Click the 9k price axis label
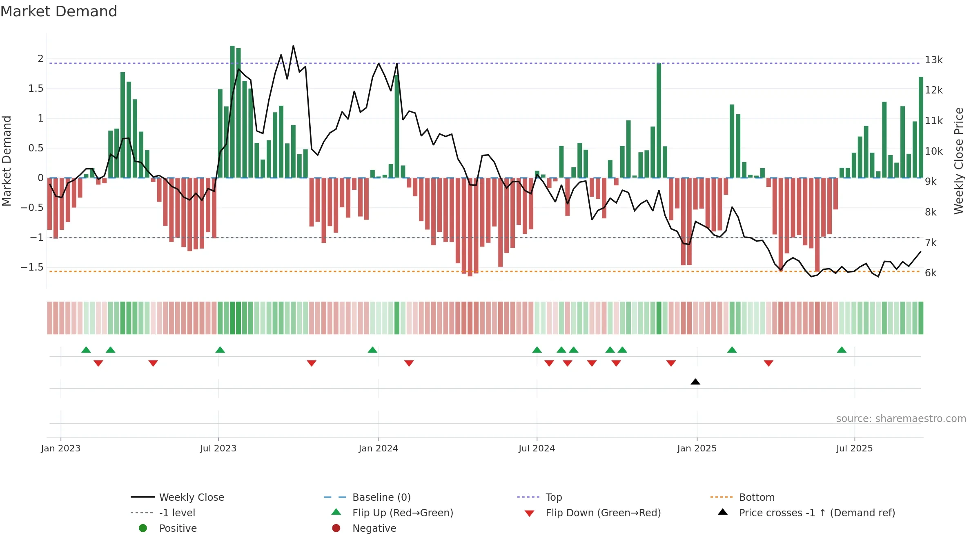The image size is (980, 551). [x=931, y=182]
